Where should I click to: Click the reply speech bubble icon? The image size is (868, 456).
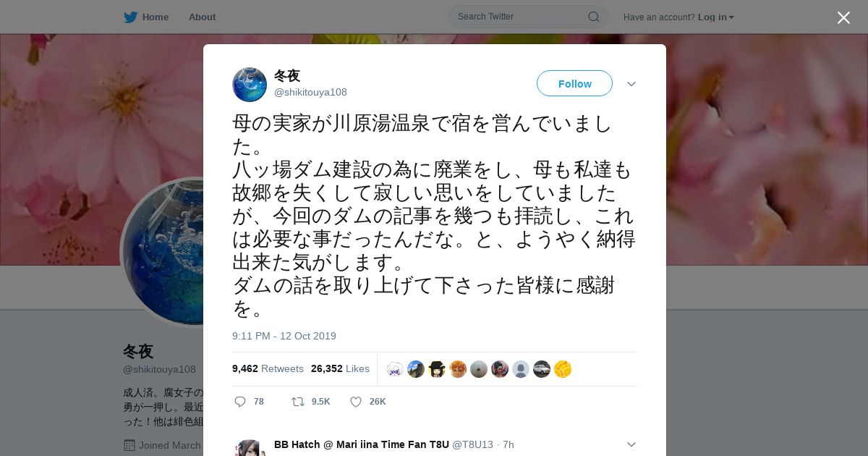[x=240, y=402]
